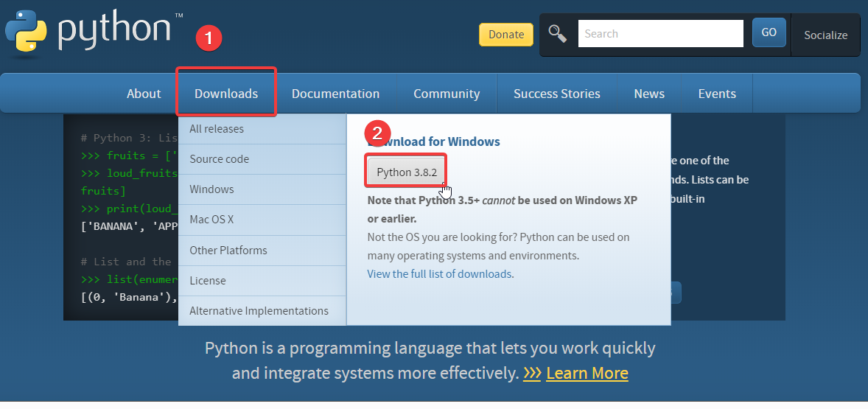Click the '# Python 3: Lis' code comment
868x409 pixels.
tap(128, 138)
